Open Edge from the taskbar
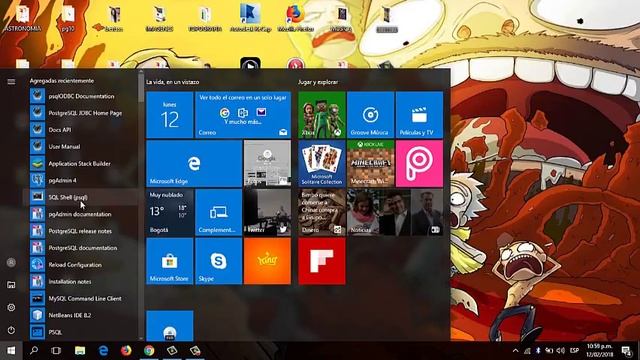Image resolution: width=640 pixels, height=360 pixels. point(103,351)
